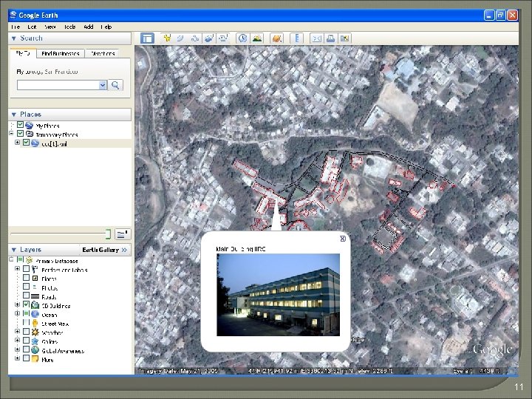
Task: Open the Ruler measuring tool
Action: coord(297,38)
